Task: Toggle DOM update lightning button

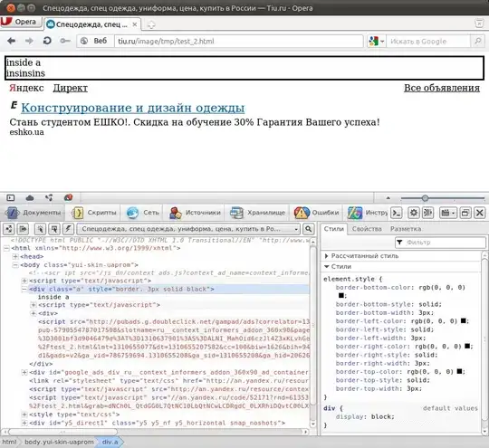Action: (x=68, y=229)
